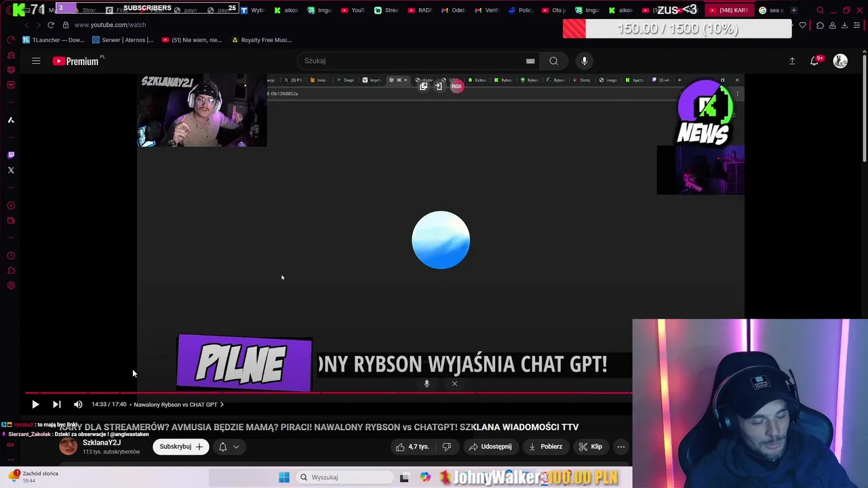Viewport: 868px width, 488px height.
Task: Open 'Royalty Free Musi...' bookmark
Action: click(262, 40)
